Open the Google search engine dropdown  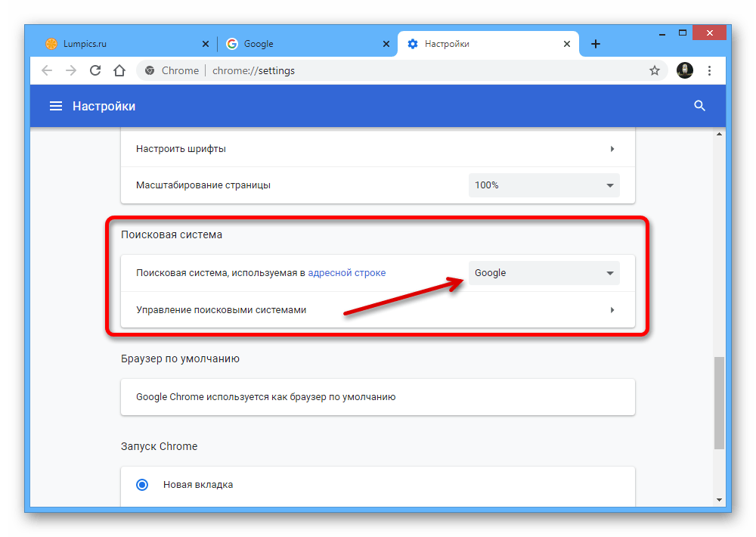point(544,273)
